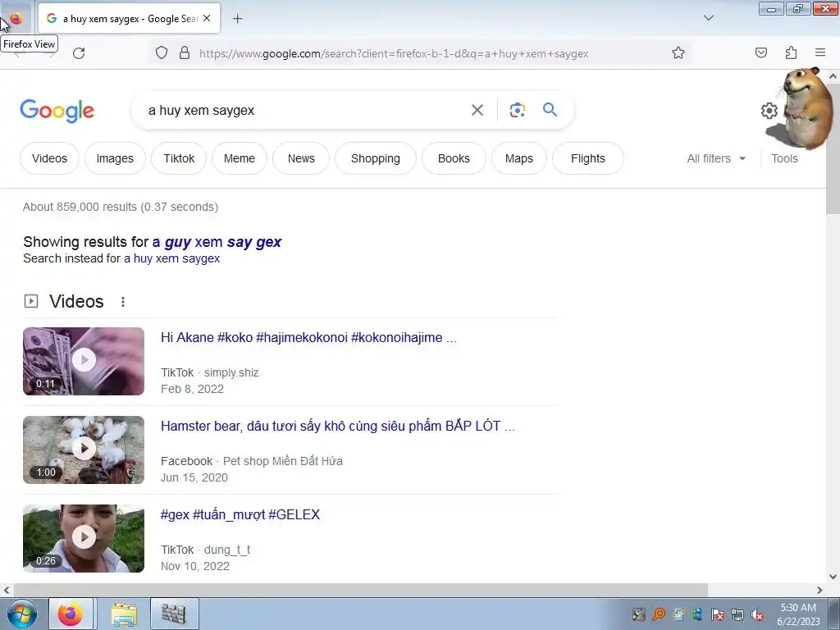Go to Google homepage logo
Viewport: 840px width, 630px height.
click(x=57, y=111)
